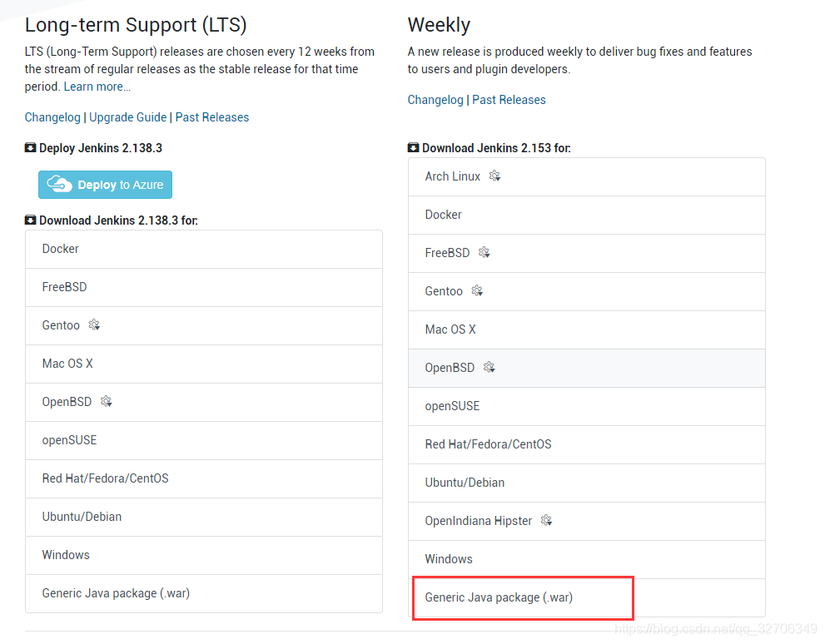Screen dimensions: 825x644
Task: Open the Weekly Changelog link
Action: (435, 100)
